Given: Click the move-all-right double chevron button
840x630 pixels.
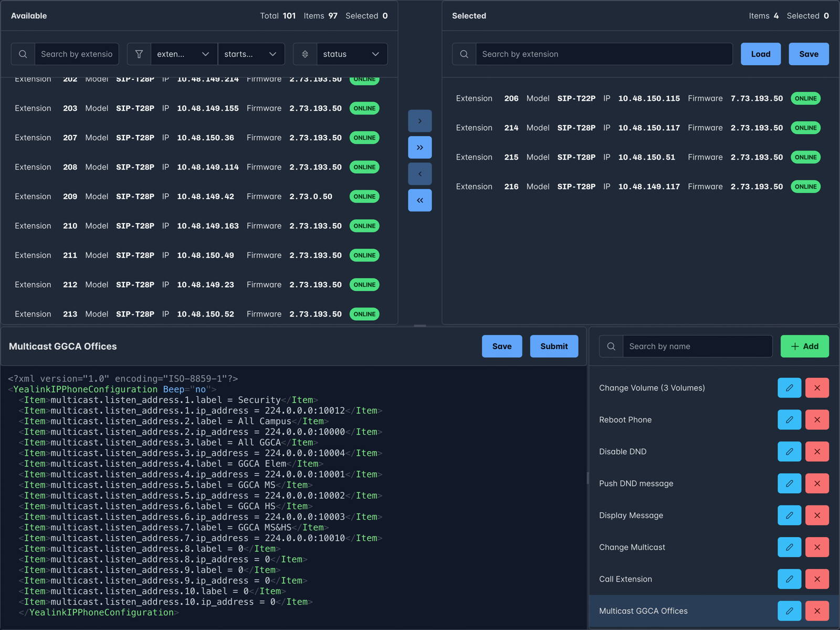Looking at the screenshot, I should pos(419,148).
